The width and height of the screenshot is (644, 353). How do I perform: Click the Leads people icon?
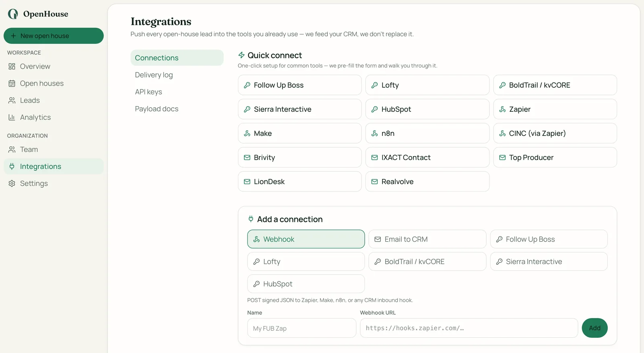pos(12,100)
